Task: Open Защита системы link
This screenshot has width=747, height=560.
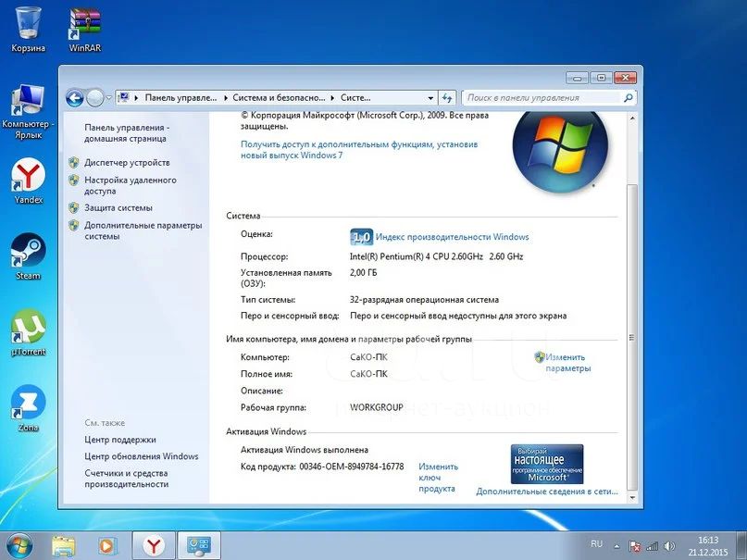Action: [x=118, y=207]
